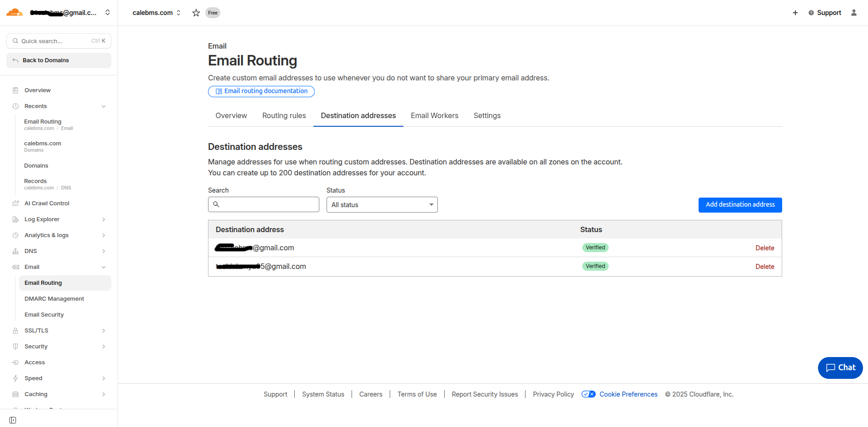Screen dimensions: 868x427
Task: Expand the Security section chevron
Action: click(104, 347)
